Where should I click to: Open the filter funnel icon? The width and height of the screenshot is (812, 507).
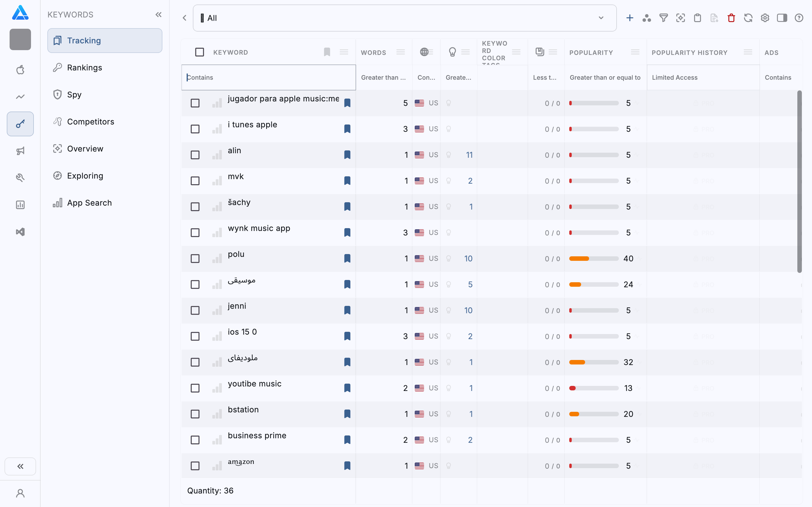click(663, 18)
